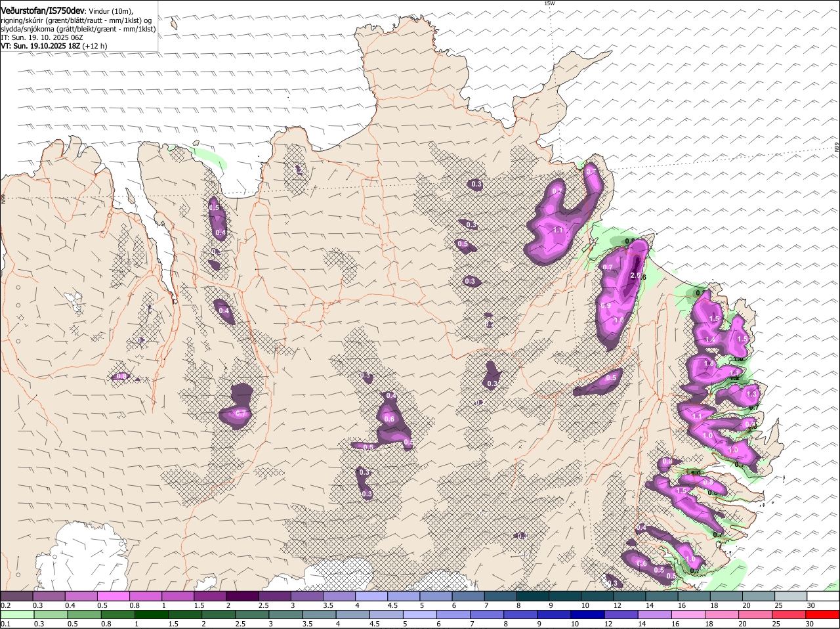Viewport: 840px width, 629px height.
Task: Select bottom legend dark green swatch between 1 and 1.5
Action: click(152, 615)
